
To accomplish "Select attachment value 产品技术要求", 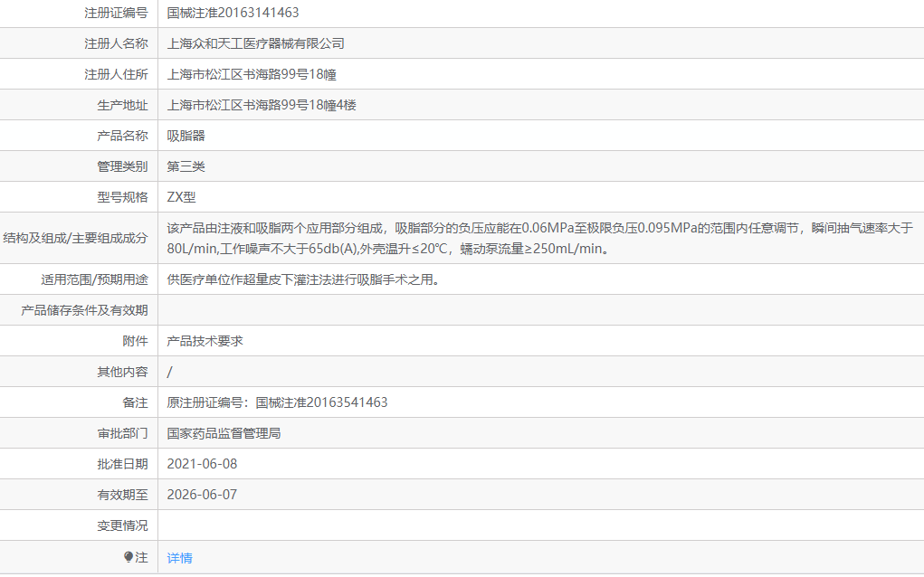I will (205, 340).
